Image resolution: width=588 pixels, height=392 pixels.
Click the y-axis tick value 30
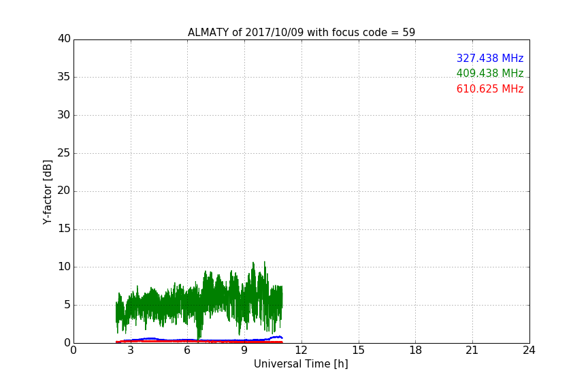coord(64,115)
